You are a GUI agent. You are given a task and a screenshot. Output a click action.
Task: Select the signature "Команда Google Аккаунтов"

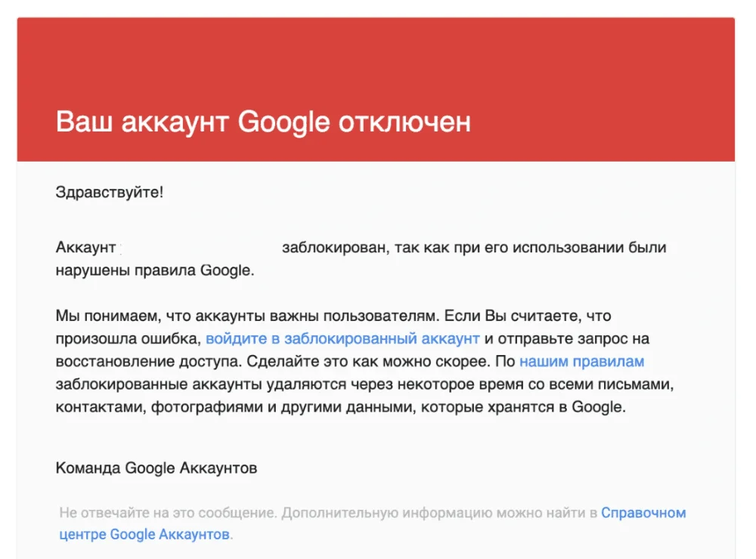click(156, 468)
